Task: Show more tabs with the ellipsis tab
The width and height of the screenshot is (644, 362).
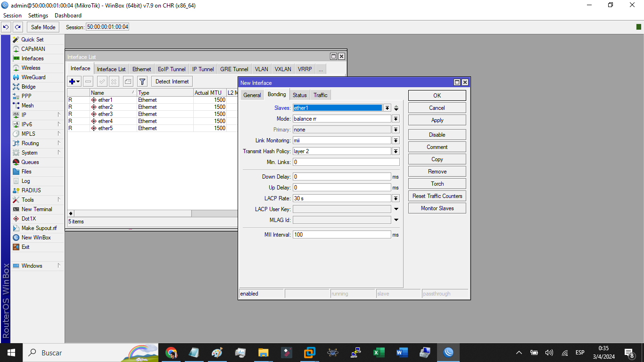Action: click(321, 69)
